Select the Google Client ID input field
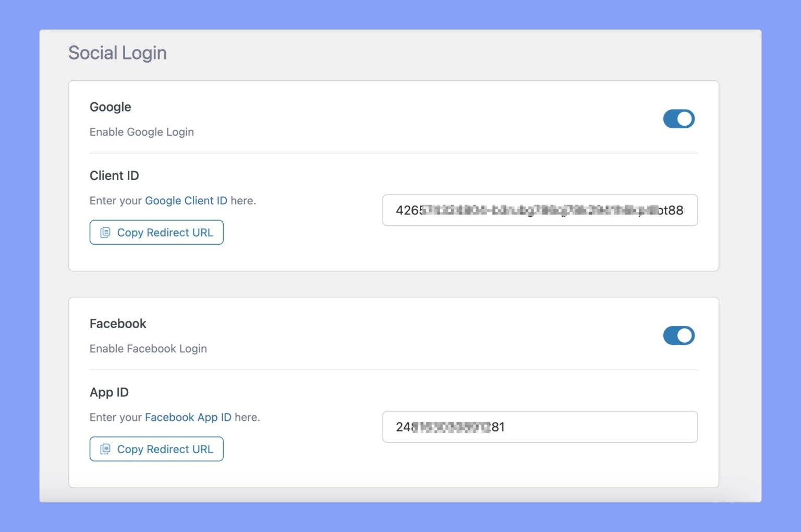Image resolution: width=801 pixels, height=532 pixels. (x=540, y=210)
